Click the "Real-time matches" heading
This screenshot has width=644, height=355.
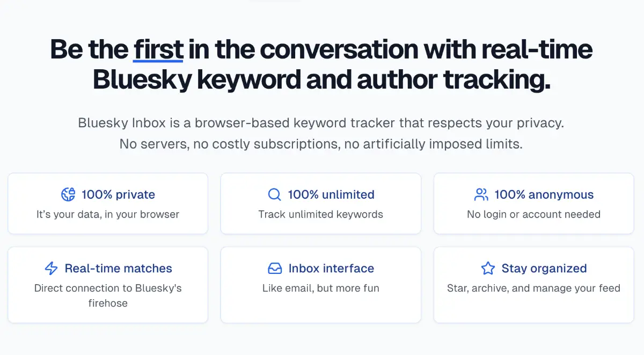coord(118,268)
